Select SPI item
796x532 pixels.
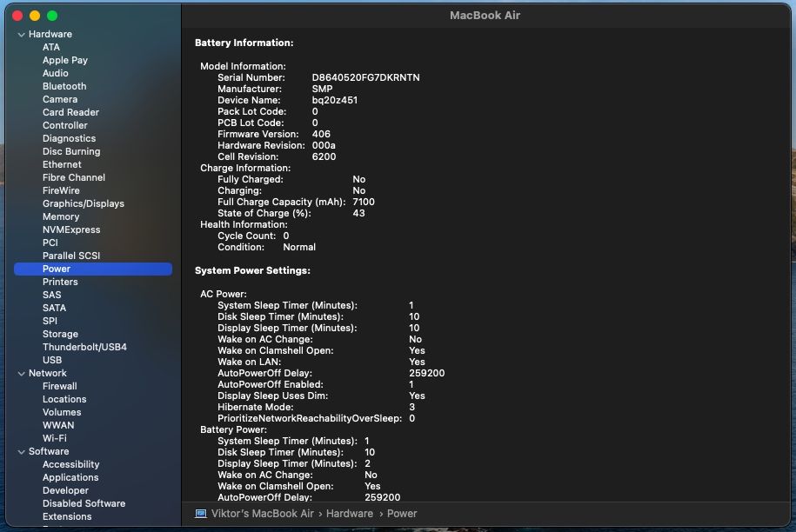50,321
